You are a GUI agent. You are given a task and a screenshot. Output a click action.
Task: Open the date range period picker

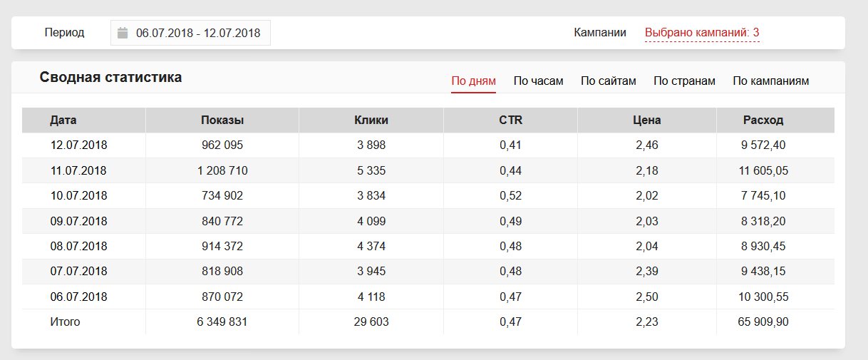(197, 33)
